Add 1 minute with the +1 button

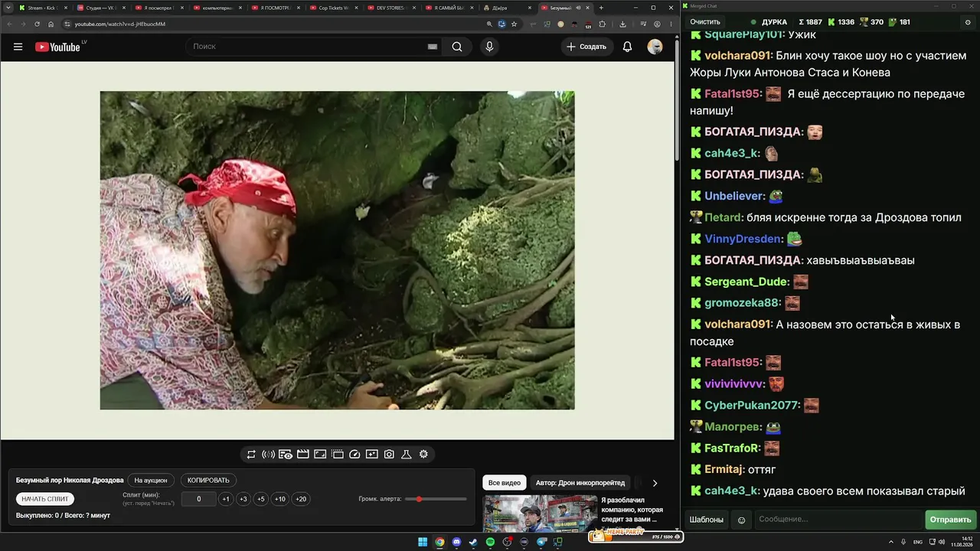(x=226, y=499)
